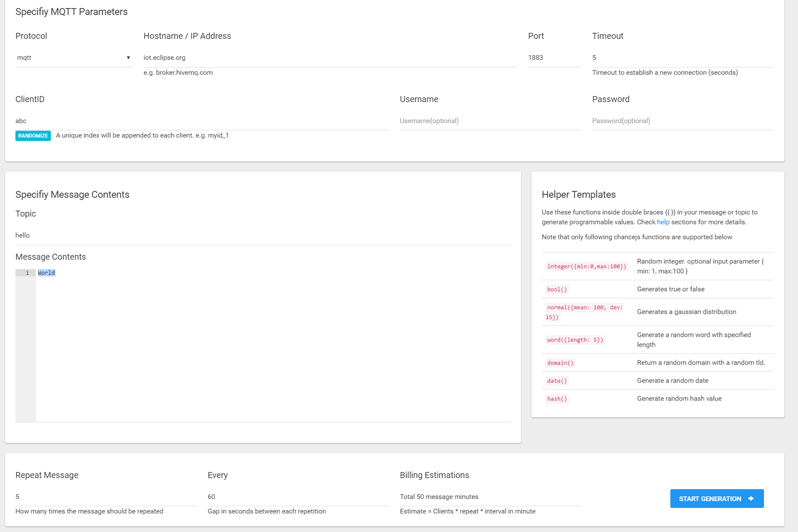798x532 pixels.
Task: Click START GENERATION arrow button
Action: 716,499
